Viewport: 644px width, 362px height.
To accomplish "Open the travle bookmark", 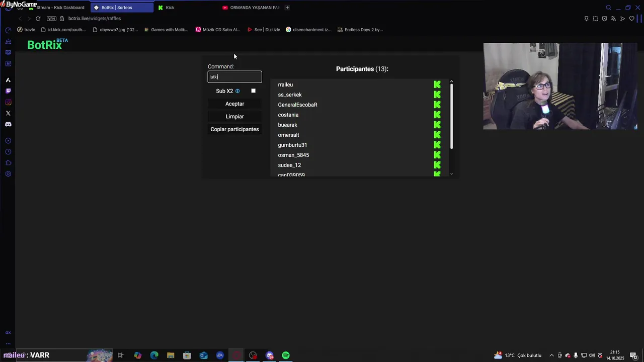I will coord(26,30).
